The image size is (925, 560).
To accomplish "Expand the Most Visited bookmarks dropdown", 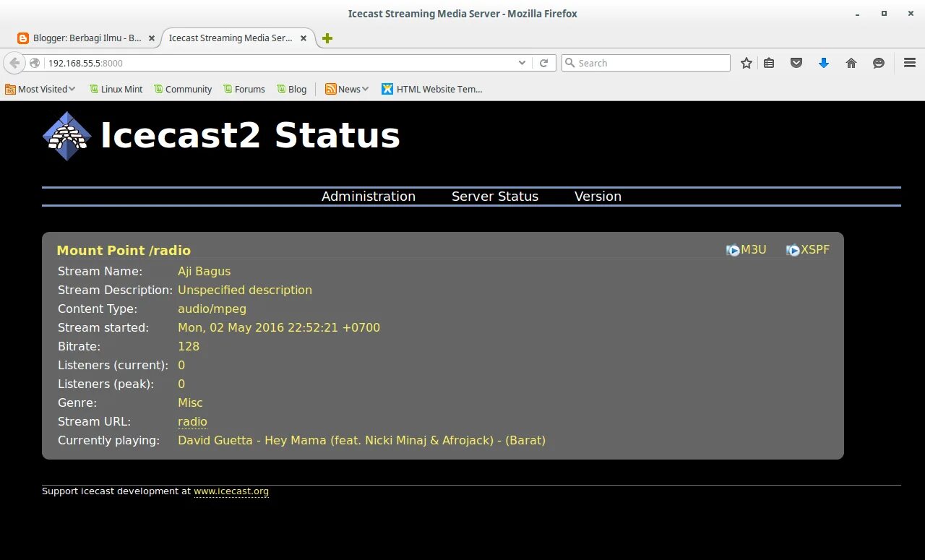I will (72, 89).
